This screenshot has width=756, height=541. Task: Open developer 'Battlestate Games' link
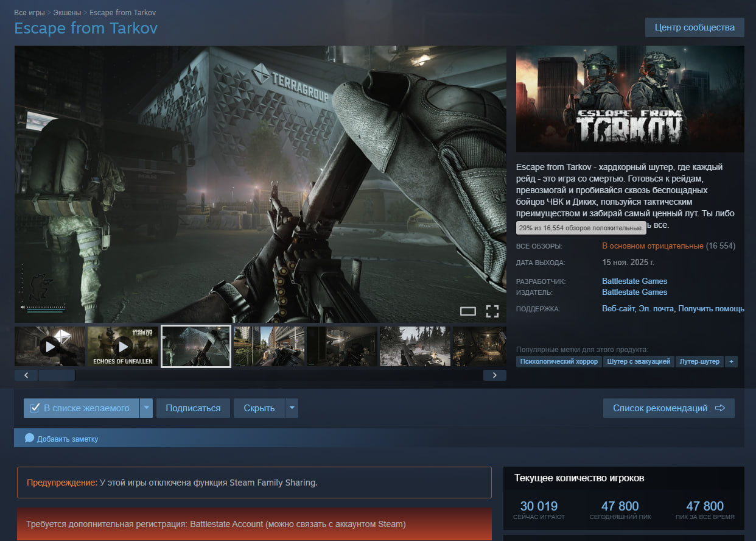(634, 281)
